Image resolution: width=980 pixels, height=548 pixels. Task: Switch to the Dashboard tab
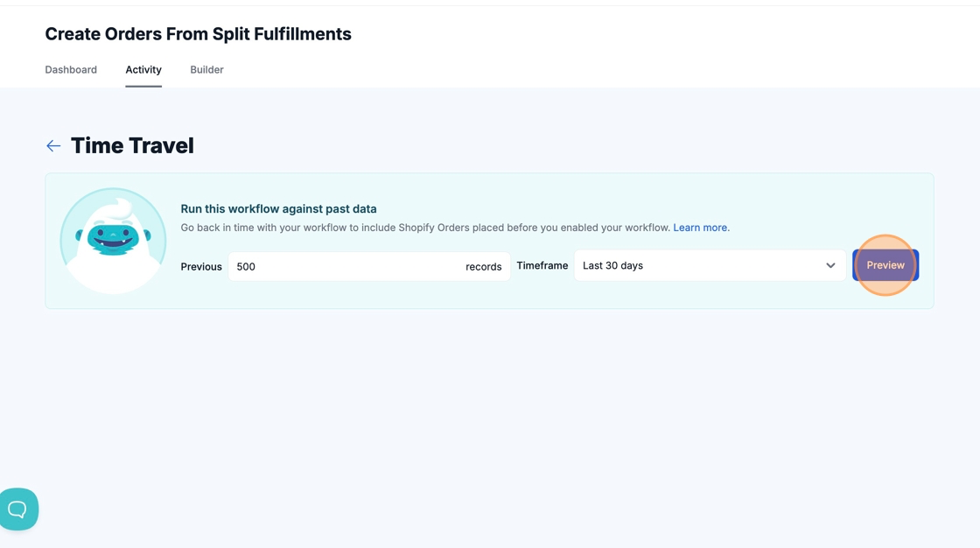pyautogui.click(x=71, y=70)
